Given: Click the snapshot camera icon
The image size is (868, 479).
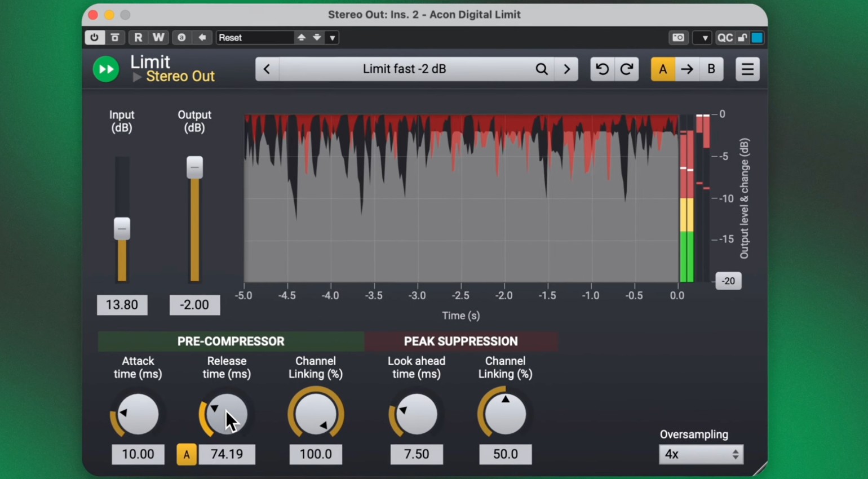Looking at the screenshot, I should click(x=678, y=38).
